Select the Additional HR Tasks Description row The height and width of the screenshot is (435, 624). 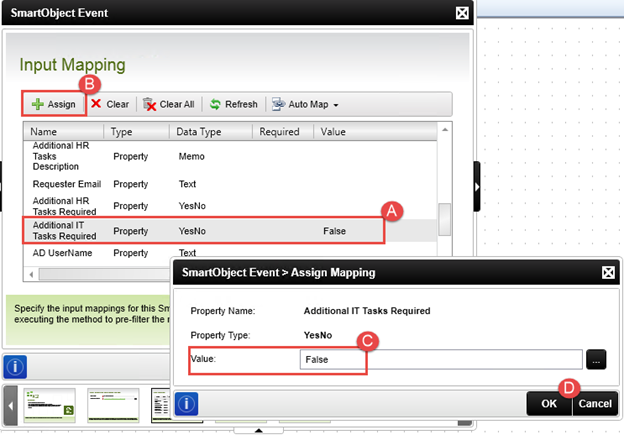230,156
